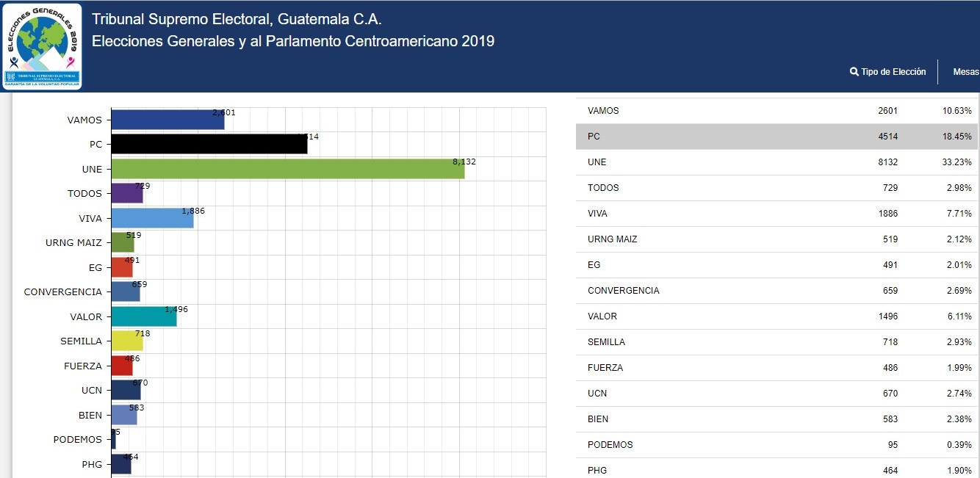Viewport: 980px width, 478px height.
Task: Click the URNG MAIZ table row
Action: click(x=777, y=239)
